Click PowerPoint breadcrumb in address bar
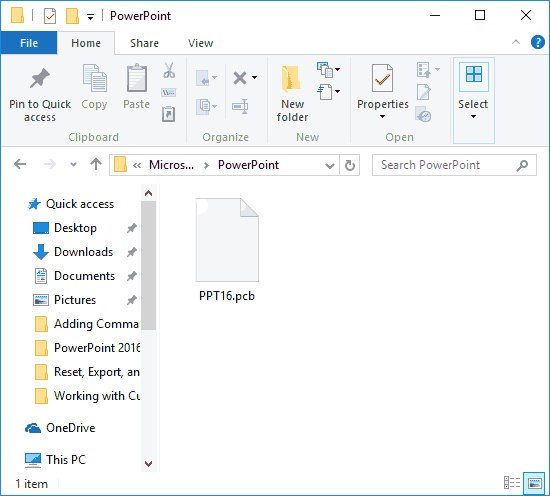Screen dimensions: 550x496 coord(248,165)
